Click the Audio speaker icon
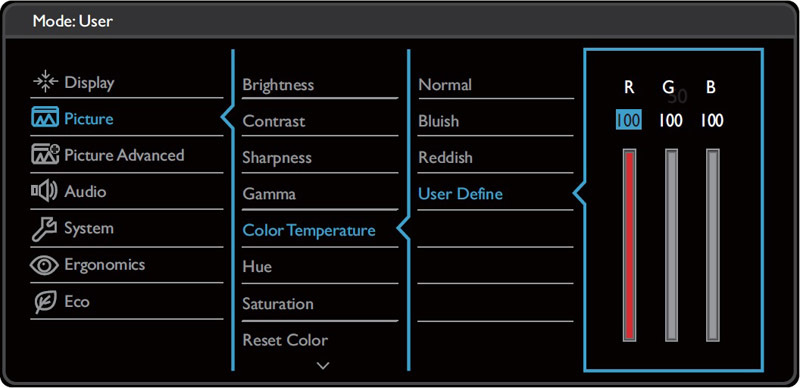The width and height of the screenshot is (800, 388). [45, 191]
